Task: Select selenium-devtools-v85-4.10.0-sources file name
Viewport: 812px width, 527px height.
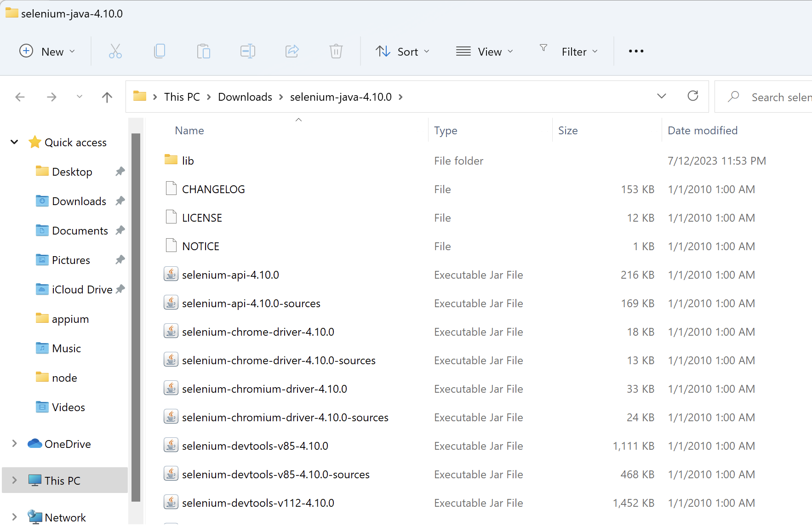Action: (276, 475)
